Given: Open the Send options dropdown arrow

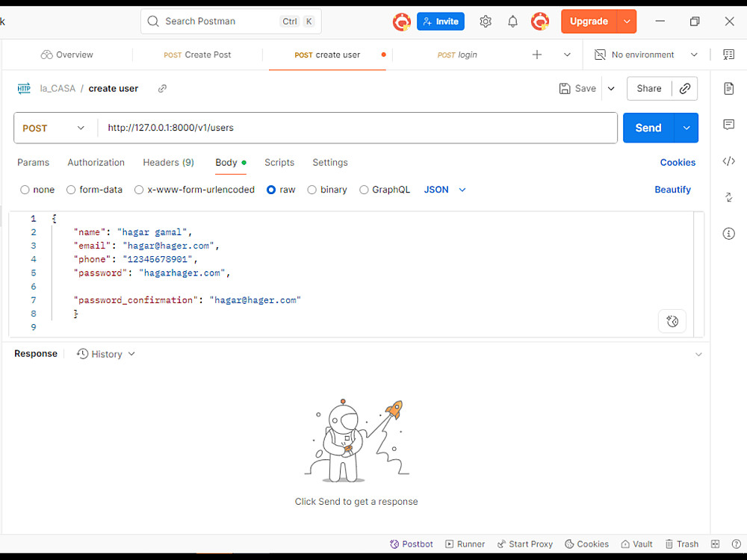Looking at the screenshot, I should [686, 128].
